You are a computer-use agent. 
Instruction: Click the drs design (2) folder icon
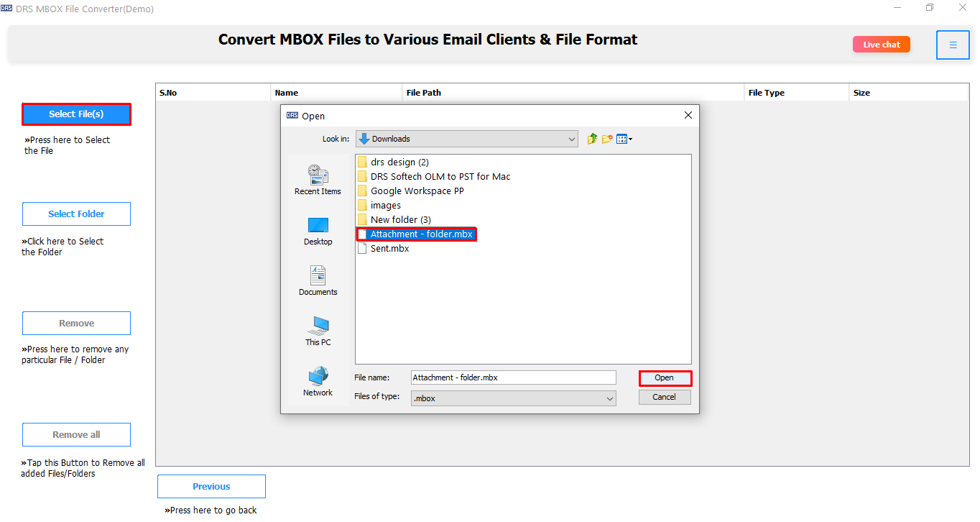362,162
